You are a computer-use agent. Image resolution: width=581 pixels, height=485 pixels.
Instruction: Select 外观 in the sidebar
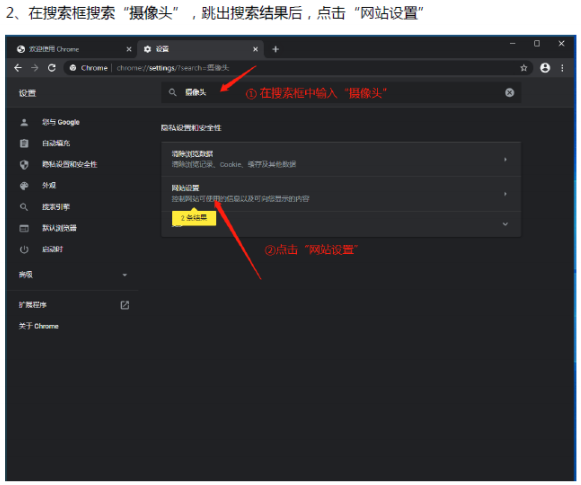49,185
